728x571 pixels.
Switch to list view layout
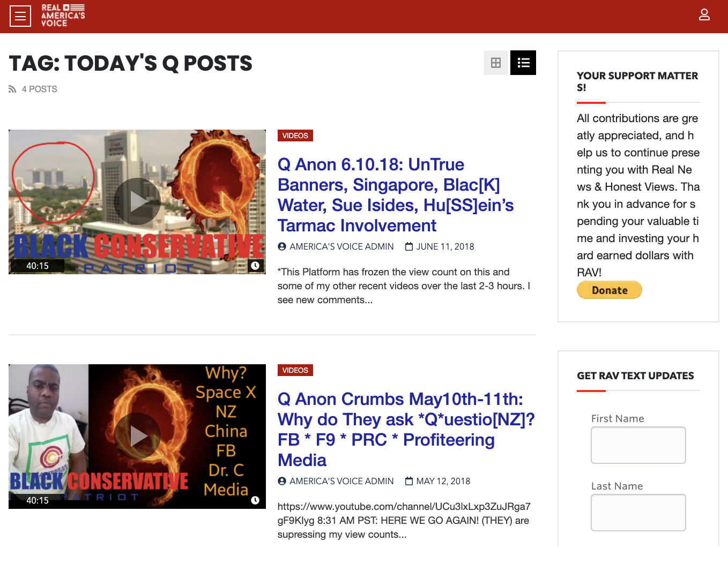(x=523, y=63)
